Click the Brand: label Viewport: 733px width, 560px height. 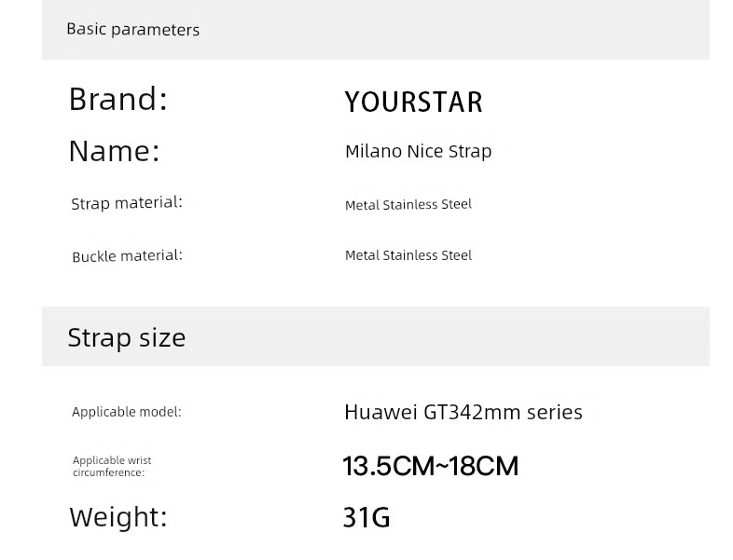pos(118,99)
